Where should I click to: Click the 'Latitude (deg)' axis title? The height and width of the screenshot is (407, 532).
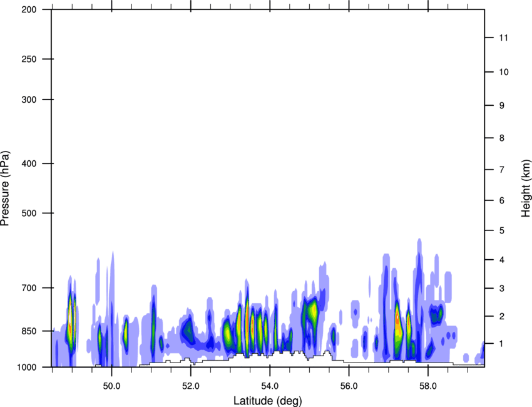pos(267,401)
